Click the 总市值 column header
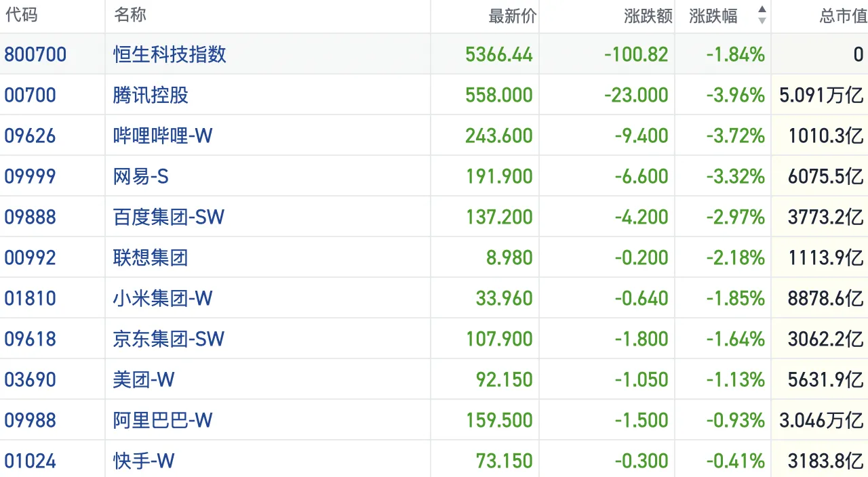This screenshot has width=868, height=477. (x=843, y=16)
